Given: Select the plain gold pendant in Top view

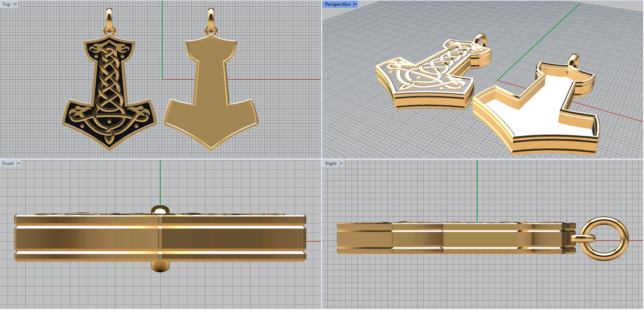Looking at the screenshot, I should point(211,93).
